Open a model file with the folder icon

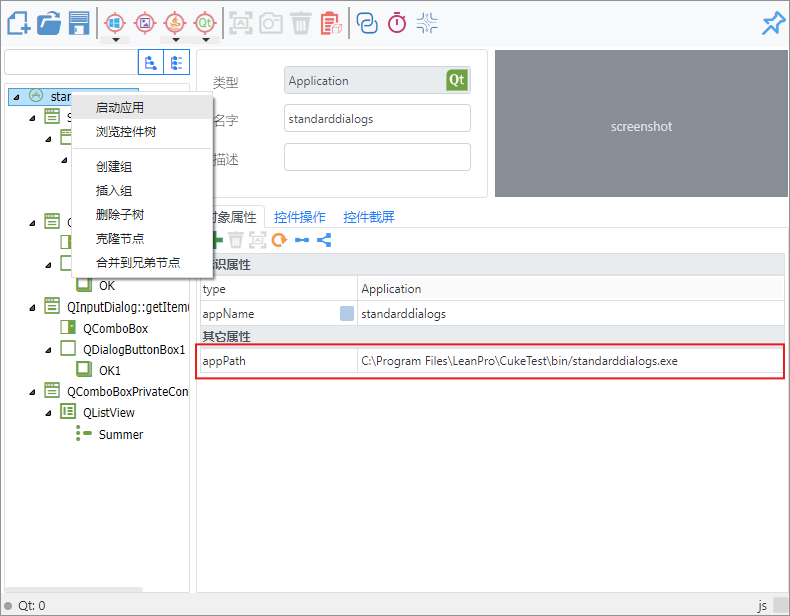pyautogui.click(x=49, y=22)
